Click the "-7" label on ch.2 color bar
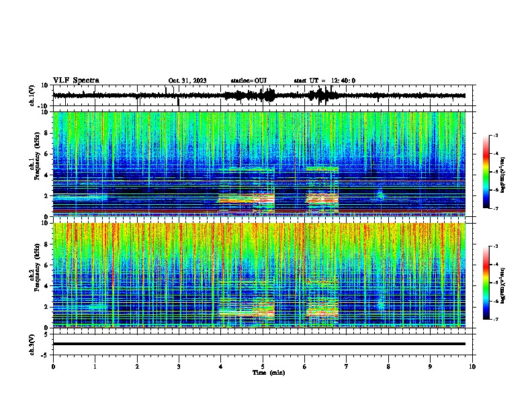 (496, 319)
